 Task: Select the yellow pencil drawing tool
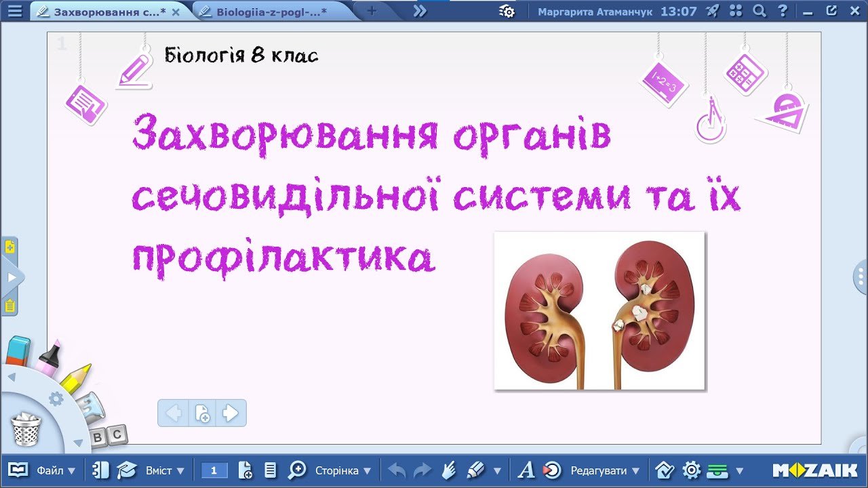coord(75,378)
